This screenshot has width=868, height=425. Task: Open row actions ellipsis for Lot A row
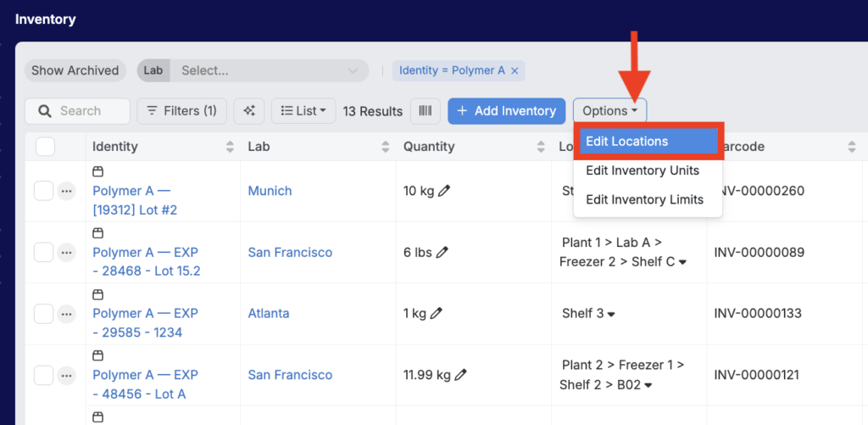[x=66, y=375]
